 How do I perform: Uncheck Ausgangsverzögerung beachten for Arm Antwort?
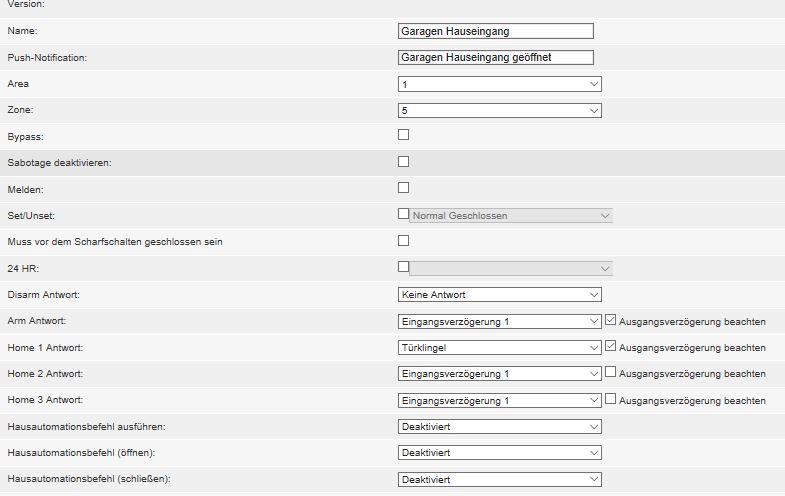coord(612,321)
